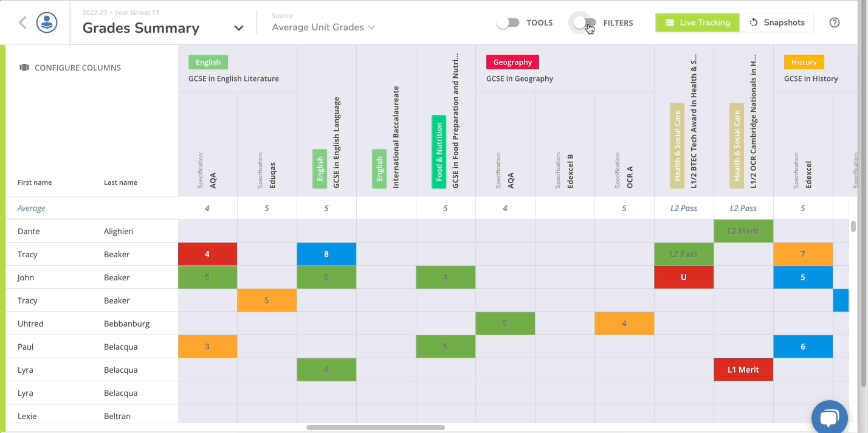Switch to Snapshots view
Viewport: 868px width, 433px height.
777,23
